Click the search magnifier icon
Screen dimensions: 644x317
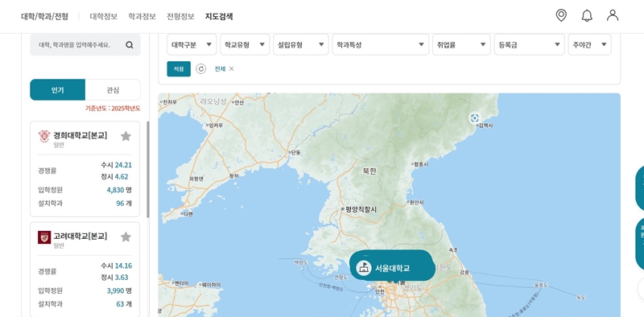(130, 45)
